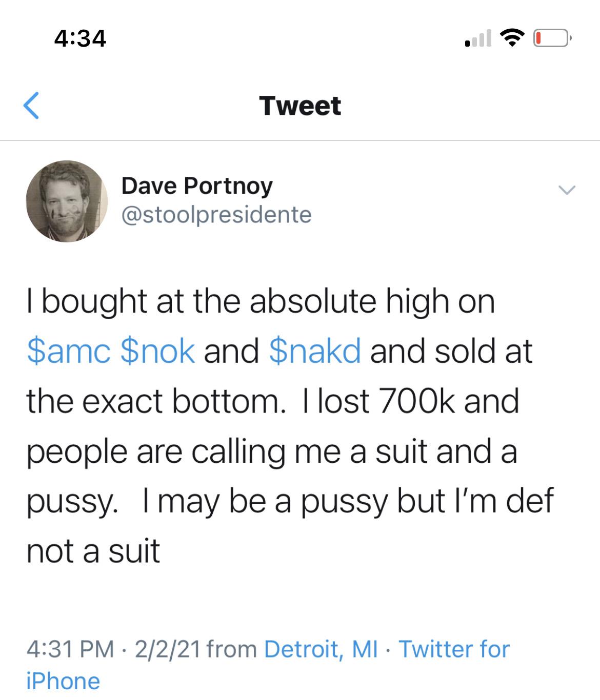Image resolution: width=600 pixels, height=700 pixels.
Task: Open Dave Portnoy's profile picture
Action: point(67,201)
